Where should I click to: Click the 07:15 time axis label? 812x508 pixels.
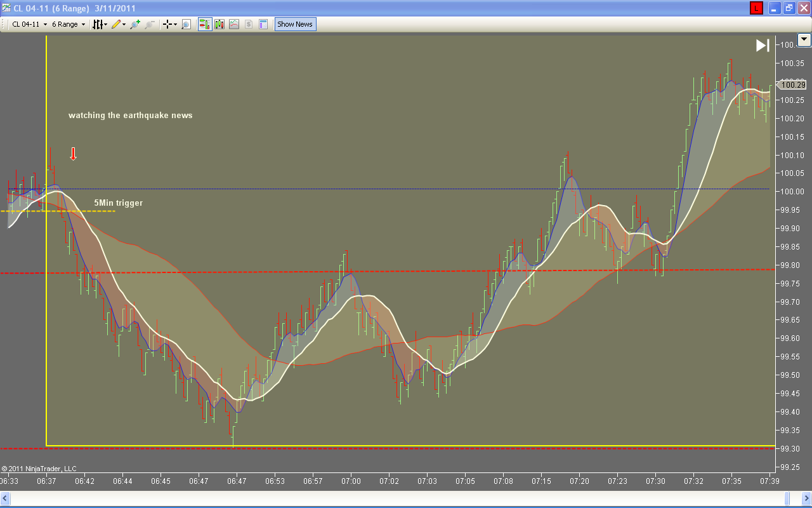click(x=541, y=481)
